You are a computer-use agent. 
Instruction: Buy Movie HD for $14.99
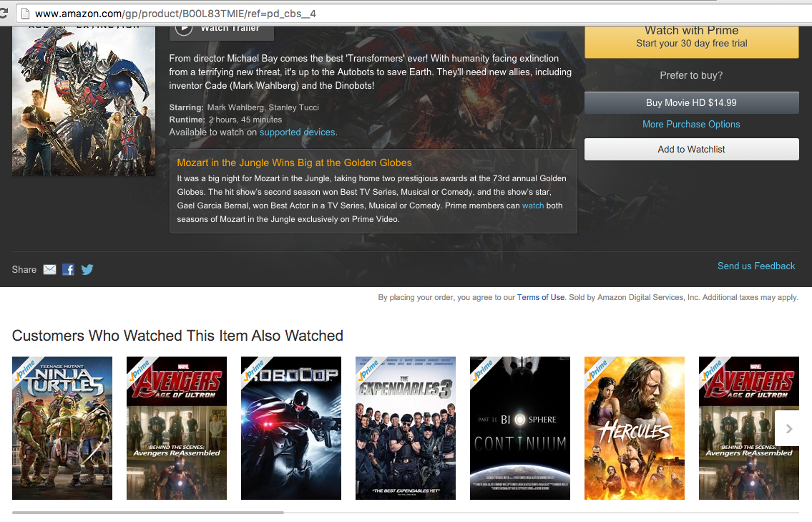coord(691,102)
